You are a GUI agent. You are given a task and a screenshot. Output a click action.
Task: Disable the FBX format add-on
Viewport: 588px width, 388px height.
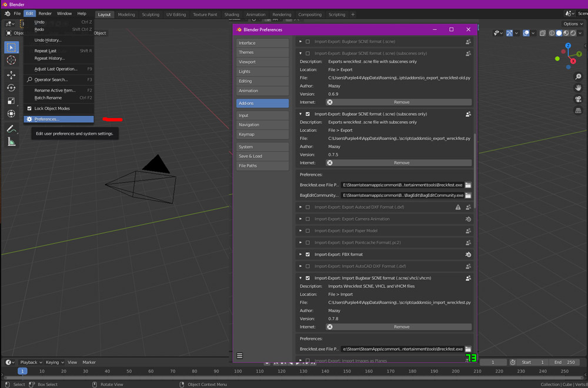click(308, 254)
